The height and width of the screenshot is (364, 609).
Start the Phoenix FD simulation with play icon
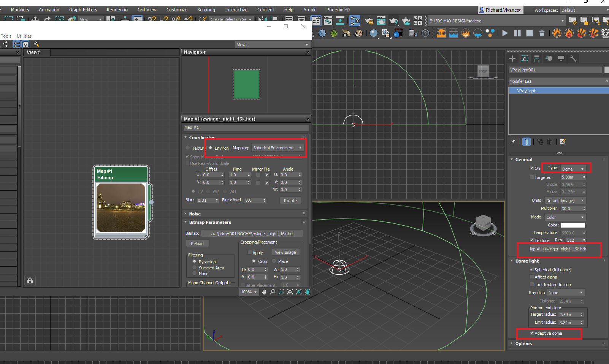click(x=505, y=33)
